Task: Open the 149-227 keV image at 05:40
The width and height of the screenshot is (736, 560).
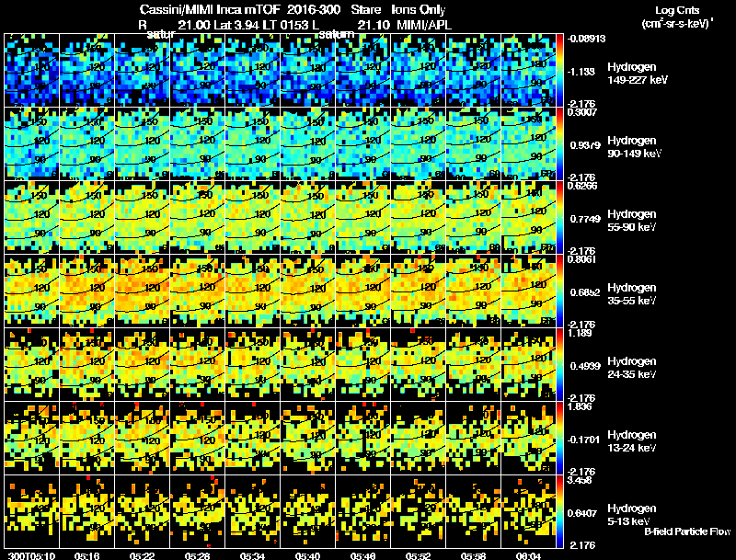Action: click(x=308, y=70)
